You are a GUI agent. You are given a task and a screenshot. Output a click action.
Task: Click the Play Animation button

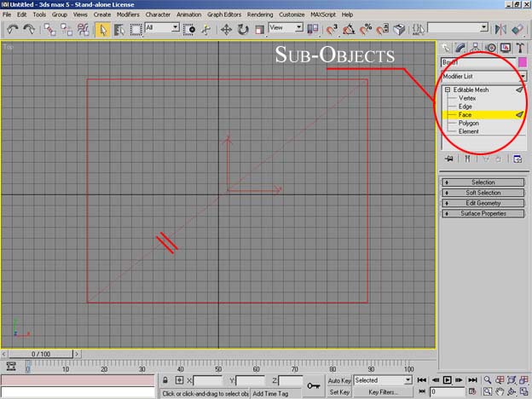(448, 380)
